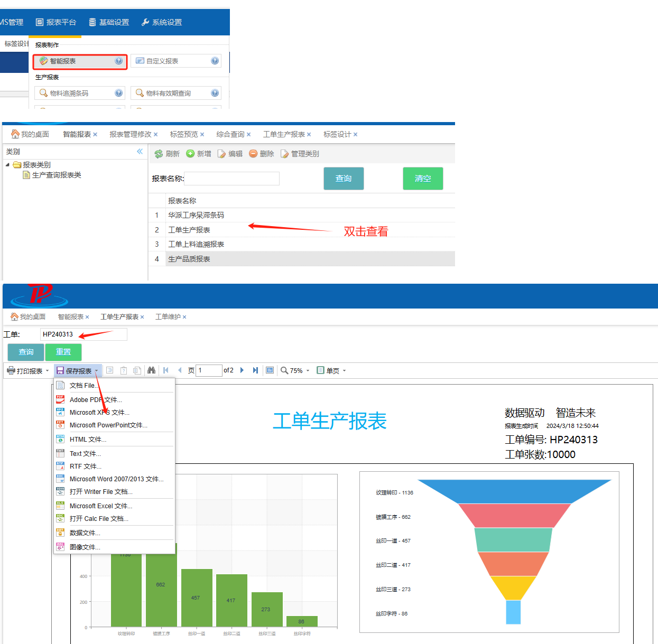Viewport: 658px width, 644px height.
Task: Click the red 删除 delete icon
Action: [253, 154]
